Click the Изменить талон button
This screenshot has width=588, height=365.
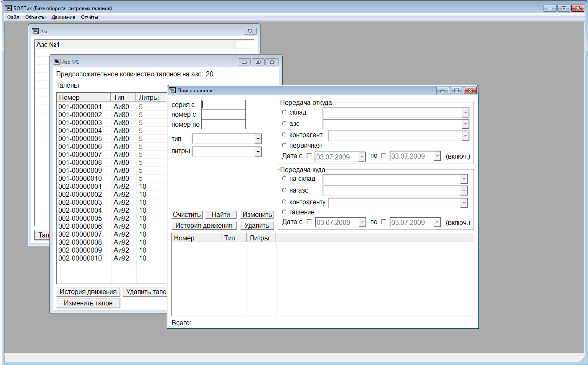coord(88,303)
